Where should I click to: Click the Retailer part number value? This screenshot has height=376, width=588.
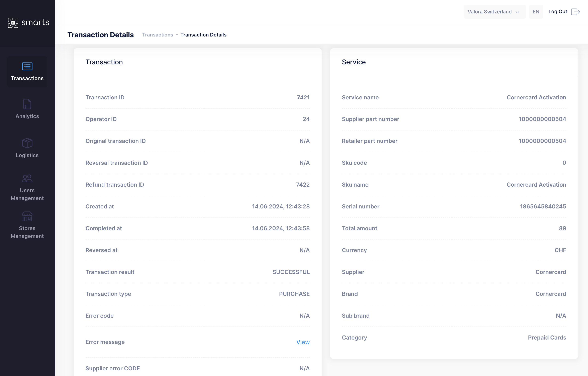[542, 141]
